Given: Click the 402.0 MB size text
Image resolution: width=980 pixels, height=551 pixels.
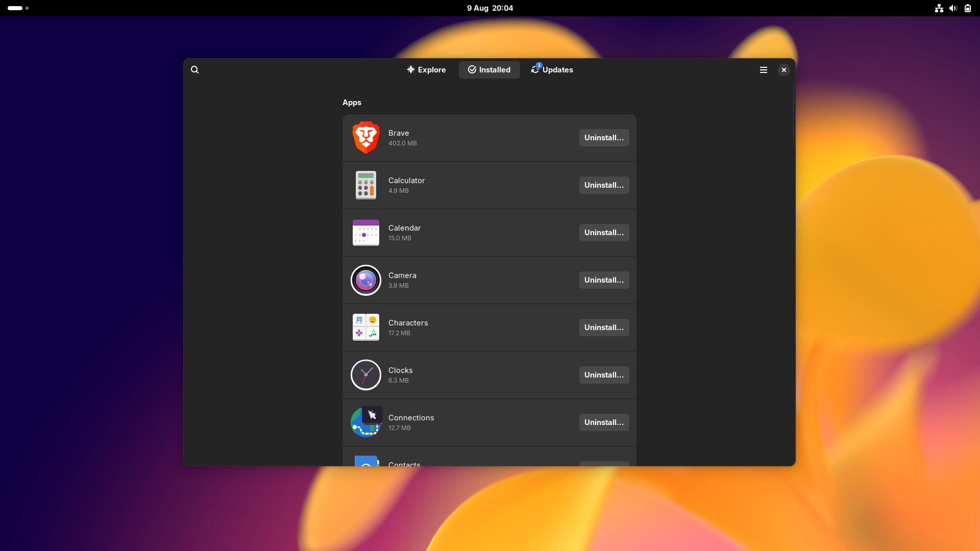Looking at the screenshot, I should coord(402,143).
